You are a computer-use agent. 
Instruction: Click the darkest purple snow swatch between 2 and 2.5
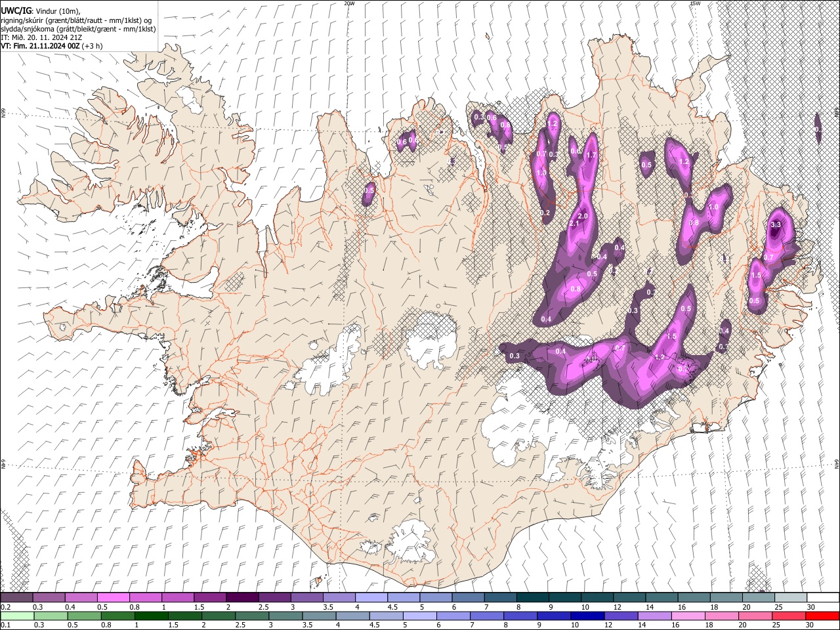tap(242, 597)
